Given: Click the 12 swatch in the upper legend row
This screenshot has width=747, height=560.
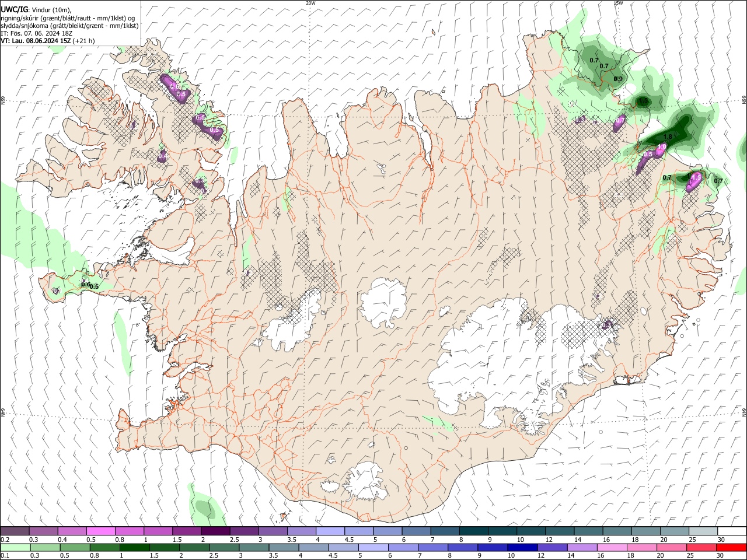Looking at the screenshot, I should [558, 531].
